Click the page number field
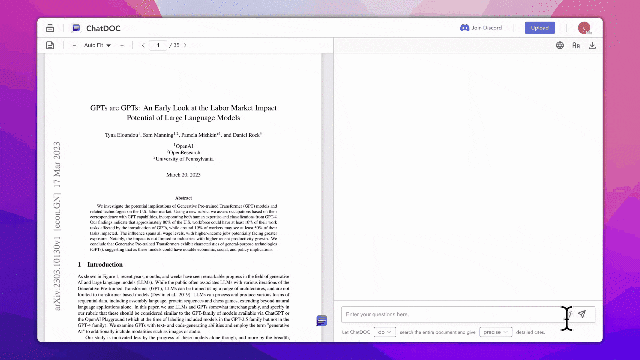Image resolution: width=640 pixels, height=360 pixels. click(158, 45)
